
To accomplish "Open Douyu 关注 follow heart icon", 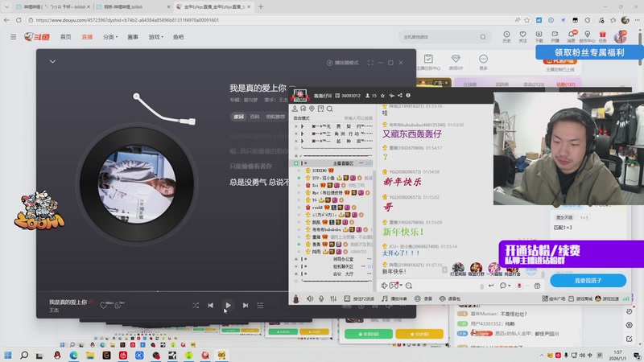I will 522,36.
